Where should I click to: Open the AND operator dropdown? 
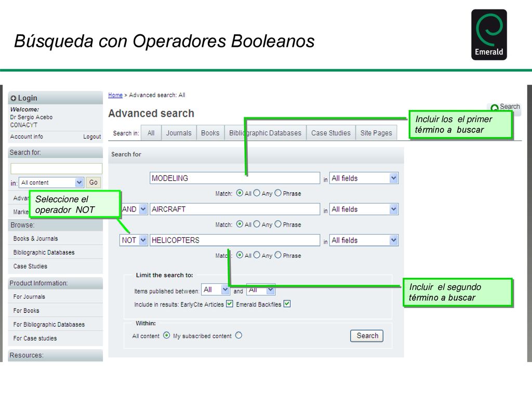click(135, 209)
